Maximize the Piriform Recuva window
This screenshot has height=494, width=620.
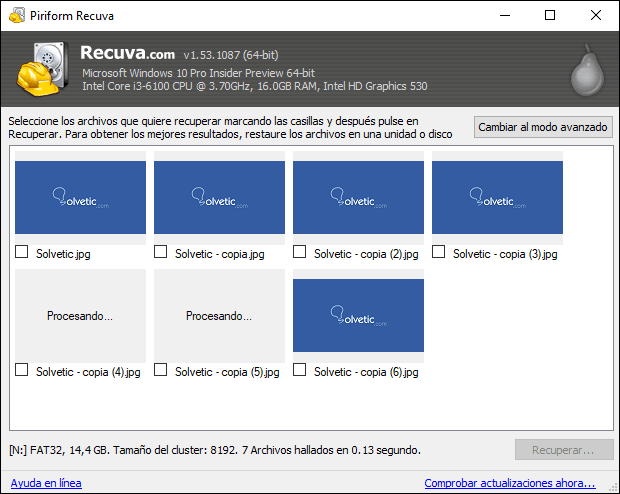point(550,15)
